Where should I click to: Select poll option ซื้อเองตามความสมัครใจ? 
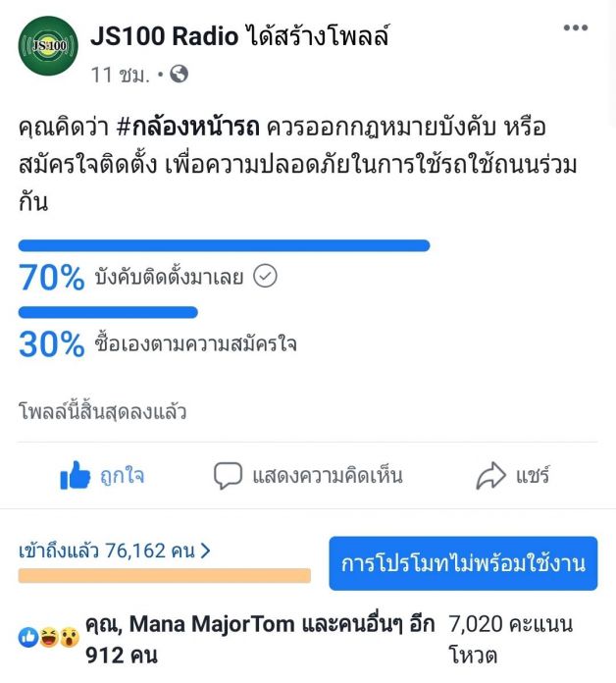pos(196,344)
